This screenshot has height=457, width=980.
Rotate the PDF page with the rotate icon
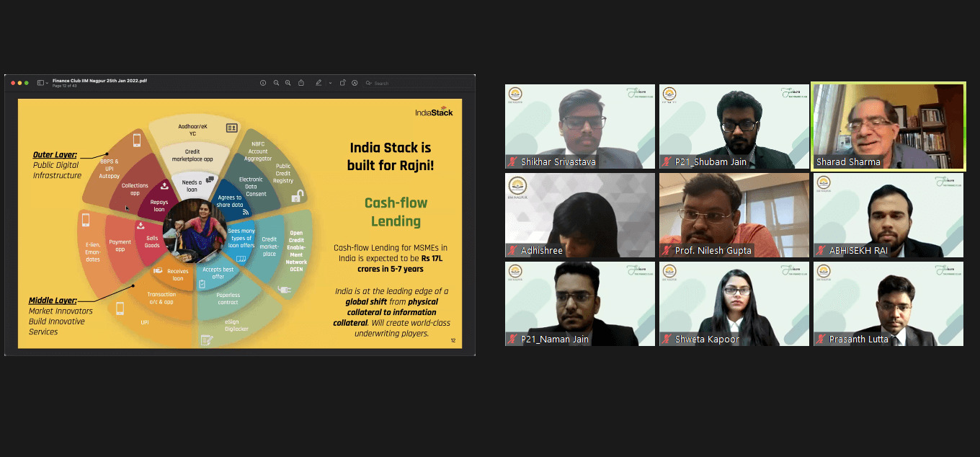pos(343,83)
